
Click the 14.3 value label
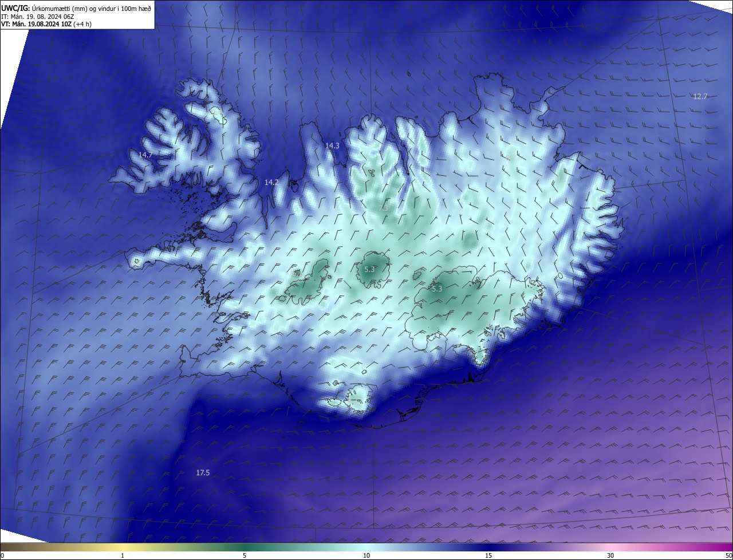coord(332,146)
